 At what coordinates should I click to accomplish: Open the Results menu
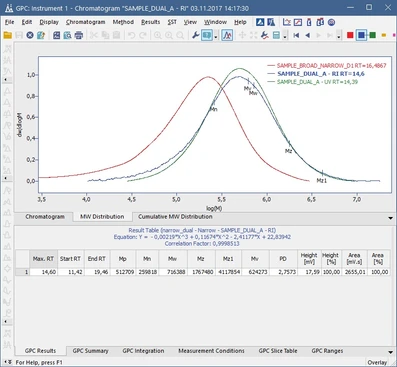tap(150, 22)
